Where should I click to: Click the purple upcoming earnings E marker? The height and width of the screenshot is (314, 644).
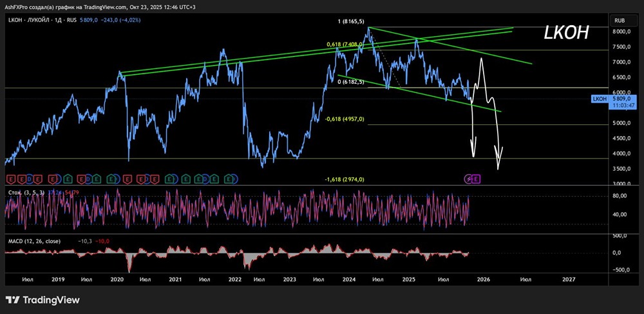(x=476, y=179)
